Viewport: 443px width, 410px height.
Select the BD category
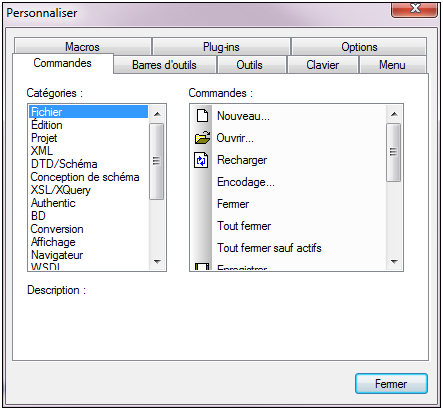pyautogui.click(x=88, y=216)
